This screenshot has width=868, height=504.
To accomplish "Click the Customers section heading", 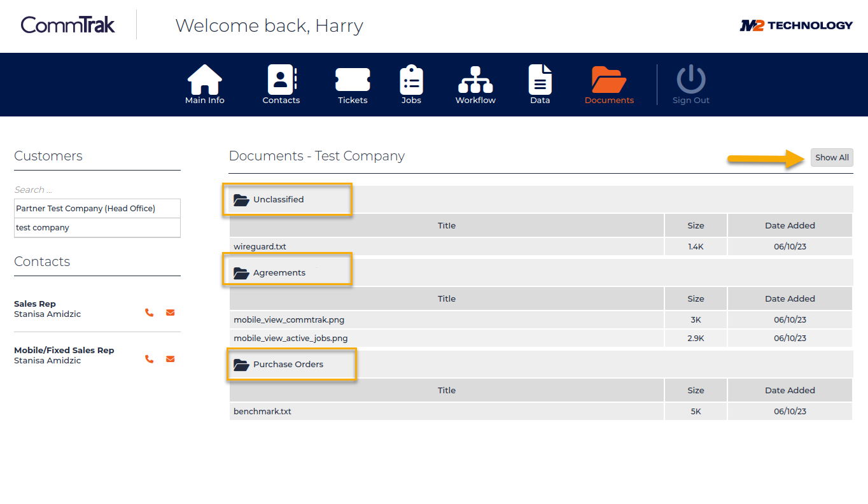I will point(48,156).
